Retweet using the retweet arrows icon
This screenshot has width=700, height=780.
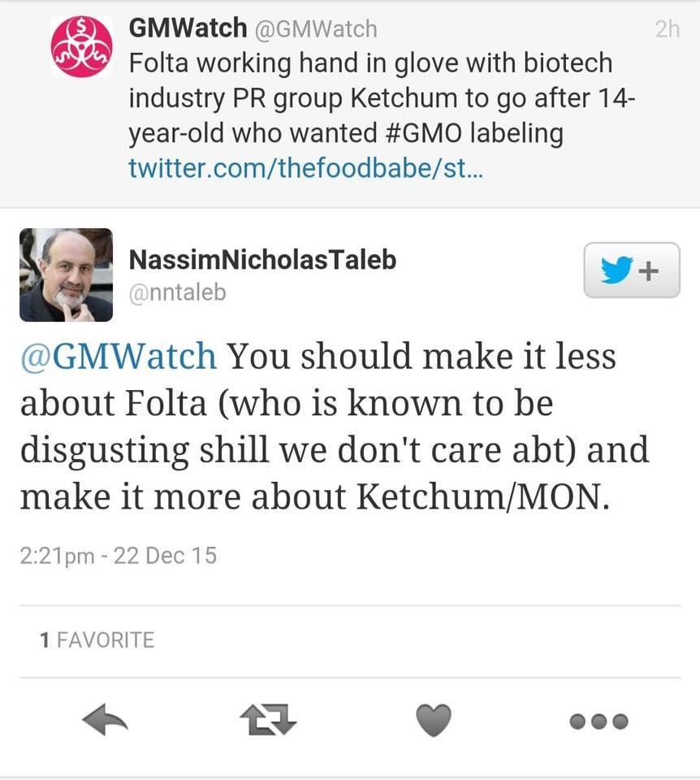[x=268, y=719]
